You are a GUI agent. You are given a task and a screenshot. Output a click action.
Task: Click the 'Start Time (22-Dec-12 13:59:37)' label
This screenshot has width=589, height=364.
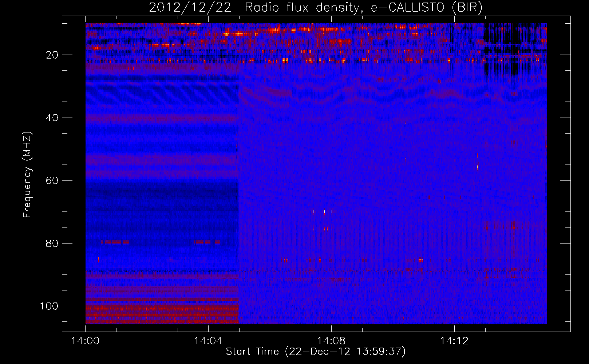click(316, 352)
